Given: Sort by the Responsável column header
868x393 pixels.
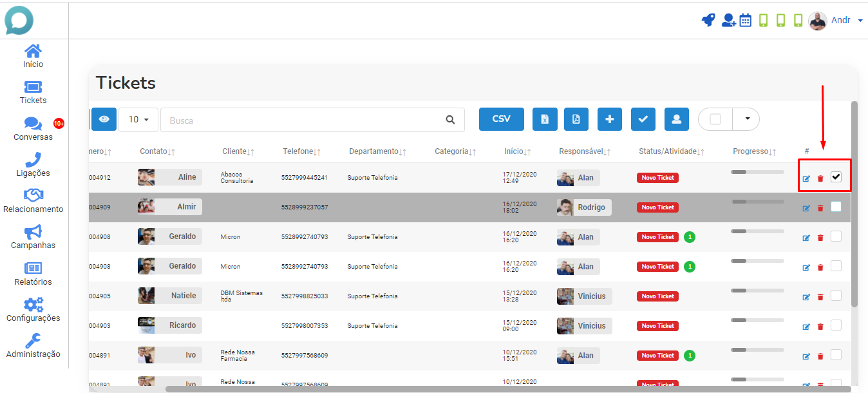Looking at the screenshot, I should click(585, 151).
